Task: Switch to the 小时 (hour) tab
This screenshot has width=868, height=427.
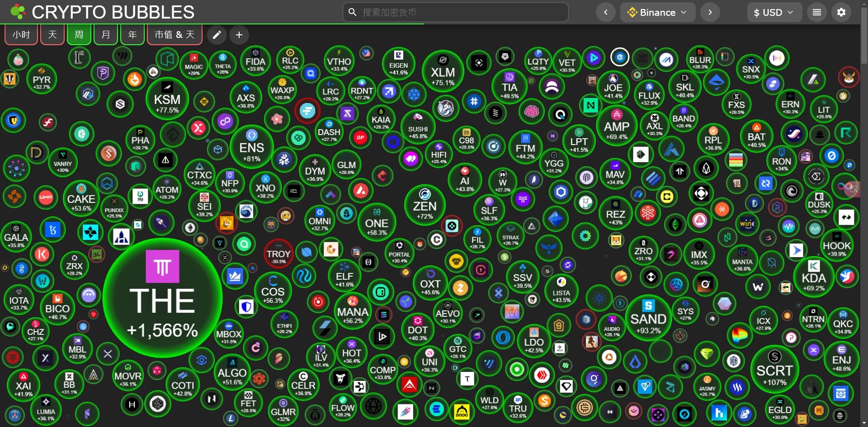Action: (x=21, y=35)
